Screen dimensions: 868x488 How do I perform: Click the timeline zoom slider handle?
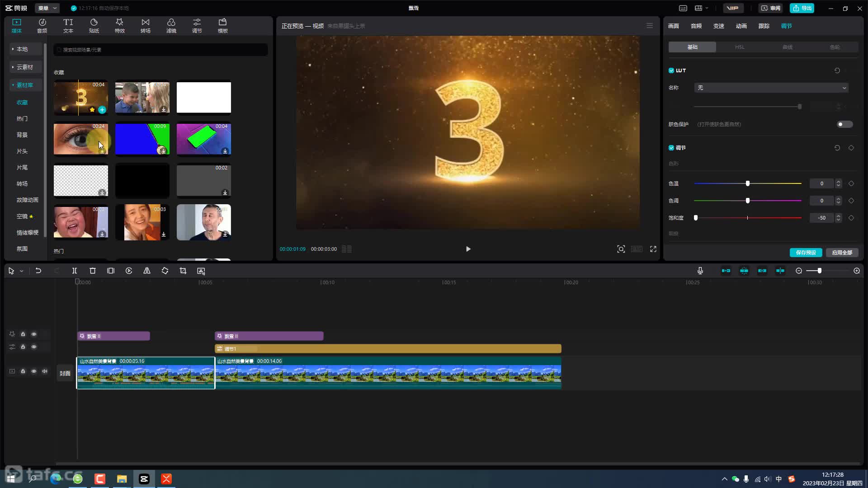coord(819,271)
